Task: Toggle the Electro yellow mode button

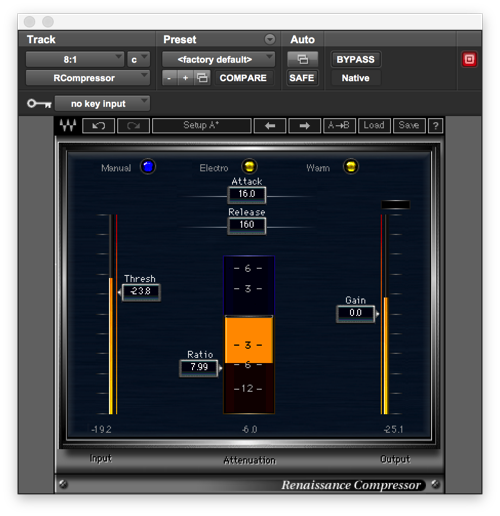Action: [249, 166]
